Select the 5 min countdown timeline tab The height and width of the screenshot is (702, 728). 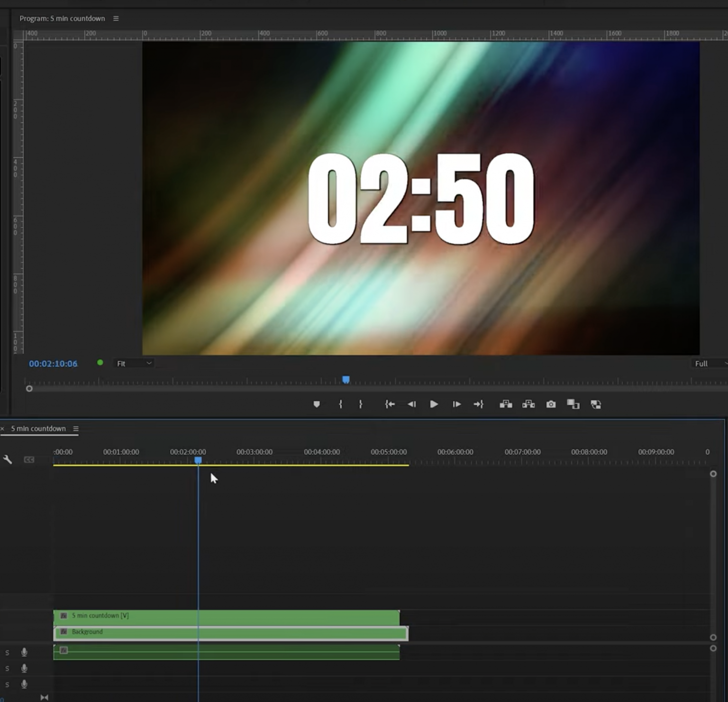tap(38, 428)
